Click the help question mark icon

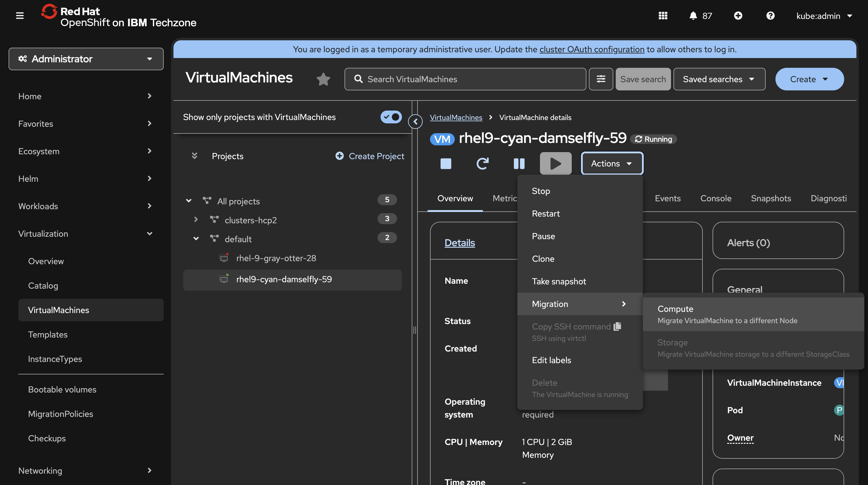(770, 16)
